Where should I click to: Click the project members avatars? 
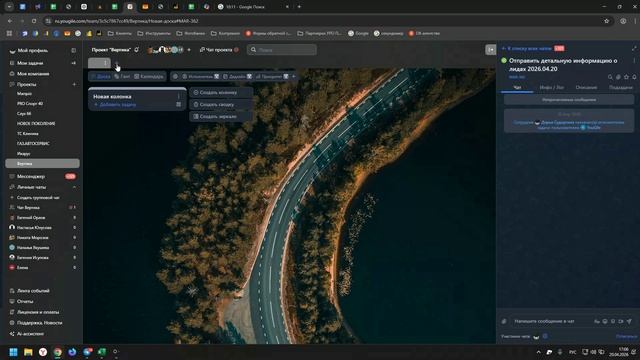(x=165, y=50)
